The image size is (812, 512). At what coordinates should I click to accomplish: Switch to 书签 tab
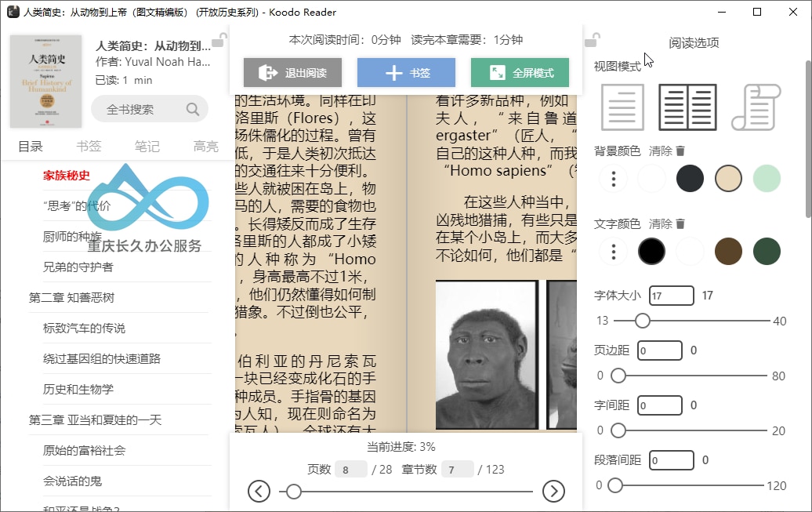89,147
